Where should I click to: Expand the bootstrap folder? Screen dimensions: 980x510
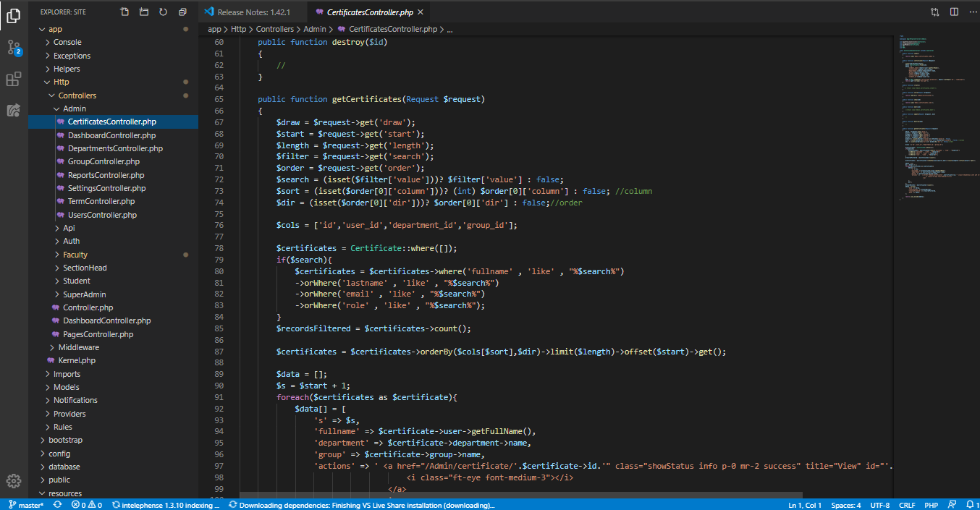pyautogui.click(x=113, y=440)
